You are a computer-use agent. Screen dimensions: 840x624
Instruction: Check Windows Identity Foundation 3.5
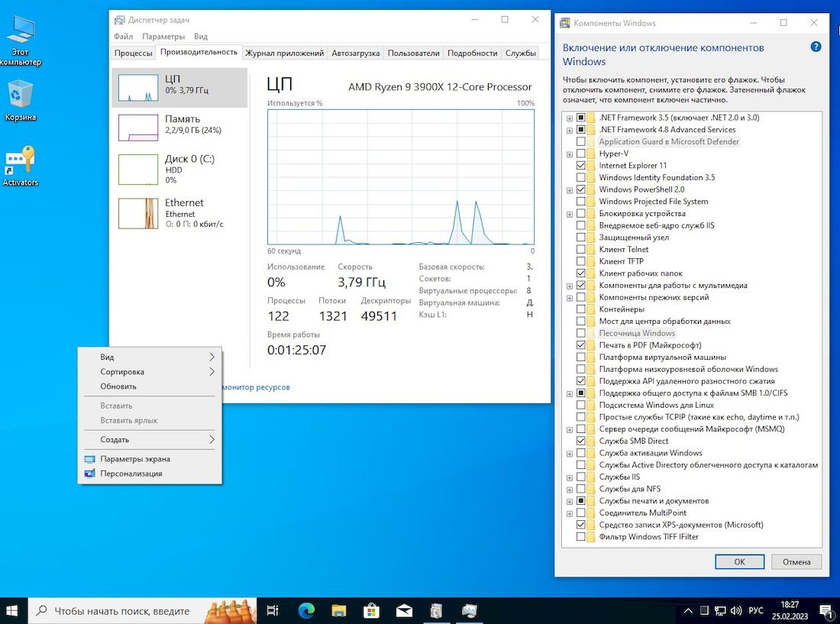tap(580, 177)
